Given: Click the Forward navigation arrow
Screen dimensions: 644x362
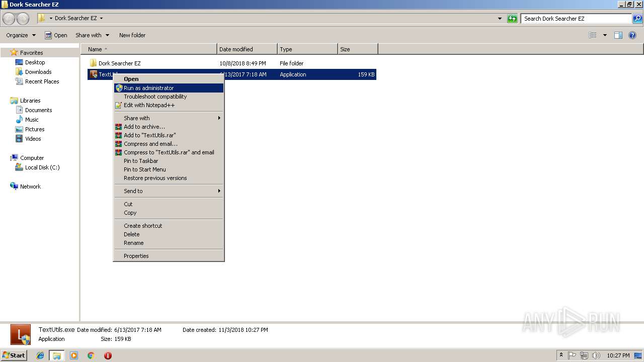Looking at the screenshot, I should coord(23,19).
